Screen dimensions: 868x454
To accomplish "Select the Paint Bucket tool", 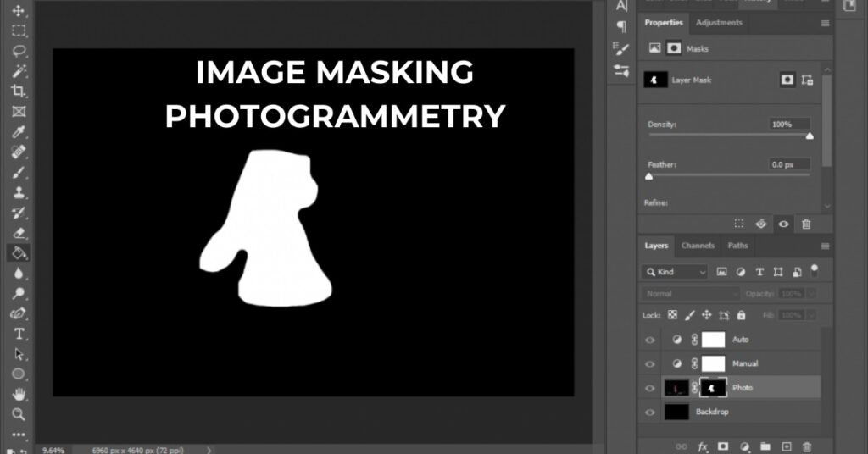I will point(19,252).
